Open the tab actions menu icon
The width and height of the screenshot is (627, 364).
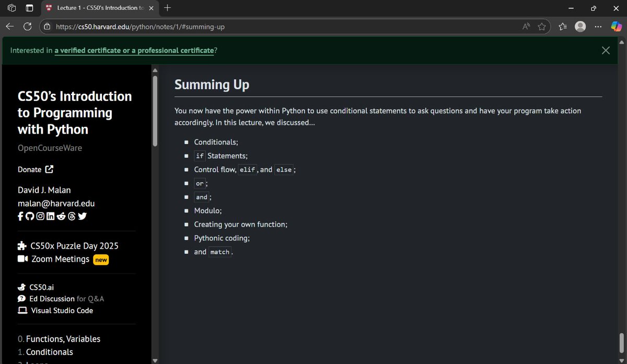pos(29,8)
